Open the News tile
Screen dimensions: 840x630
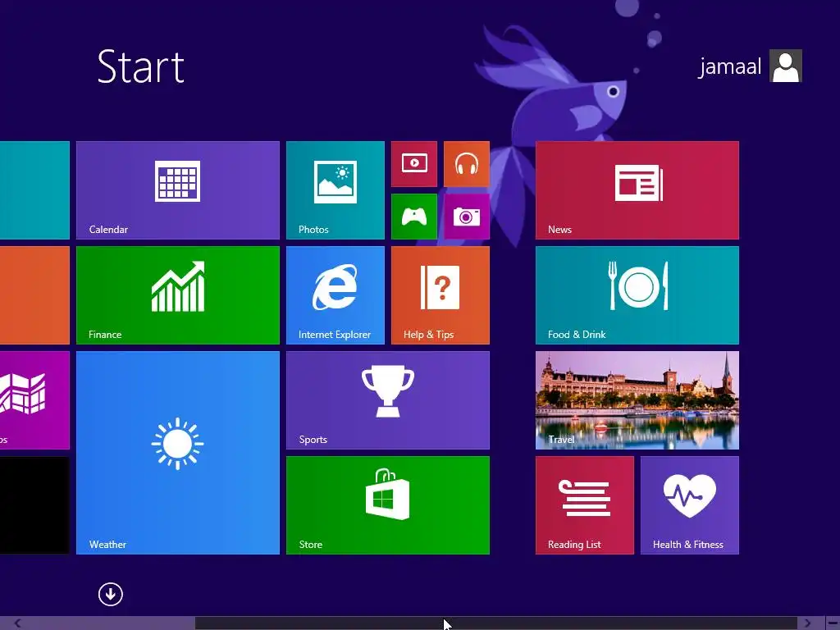click(637, 190)
